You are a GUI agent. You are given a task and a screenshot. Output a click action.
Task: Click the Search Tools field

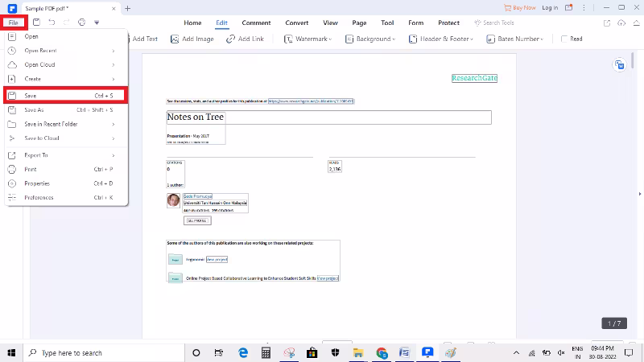494,23
